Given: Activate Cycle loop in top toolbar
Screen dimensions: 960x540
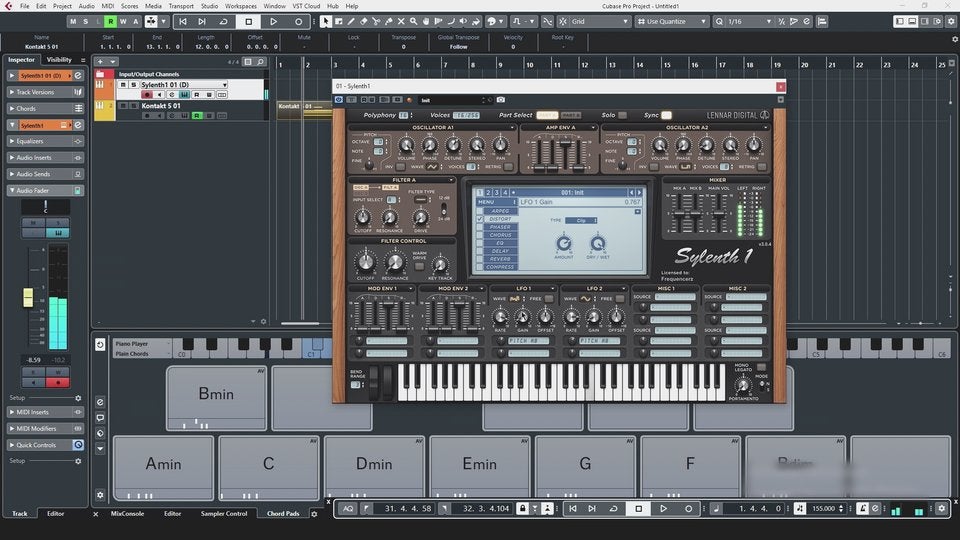Looking at the screenshot, I should point(223,21).
